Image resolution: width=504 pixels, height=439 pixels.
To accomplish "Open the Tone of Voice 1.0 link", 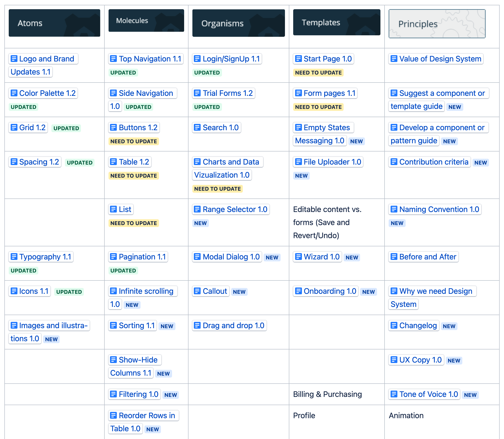I will tap(428, 394).
